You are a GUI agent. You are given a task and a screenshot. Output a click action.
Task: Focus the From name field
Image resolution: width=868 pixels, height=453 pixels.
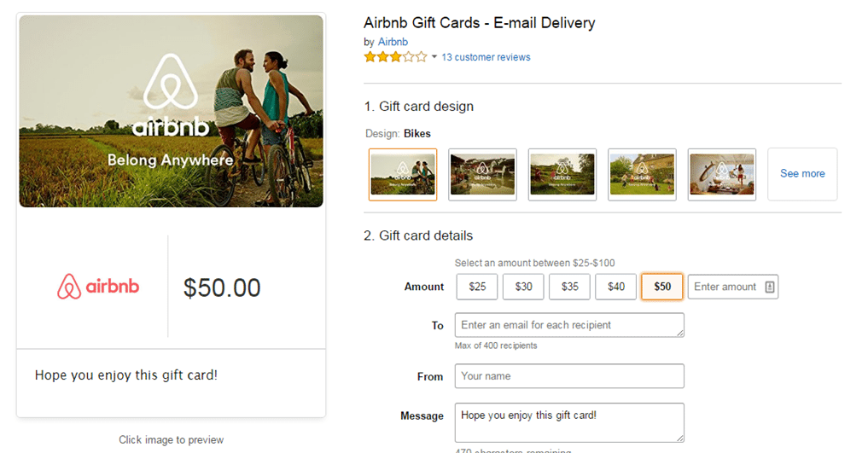point(569,376)
